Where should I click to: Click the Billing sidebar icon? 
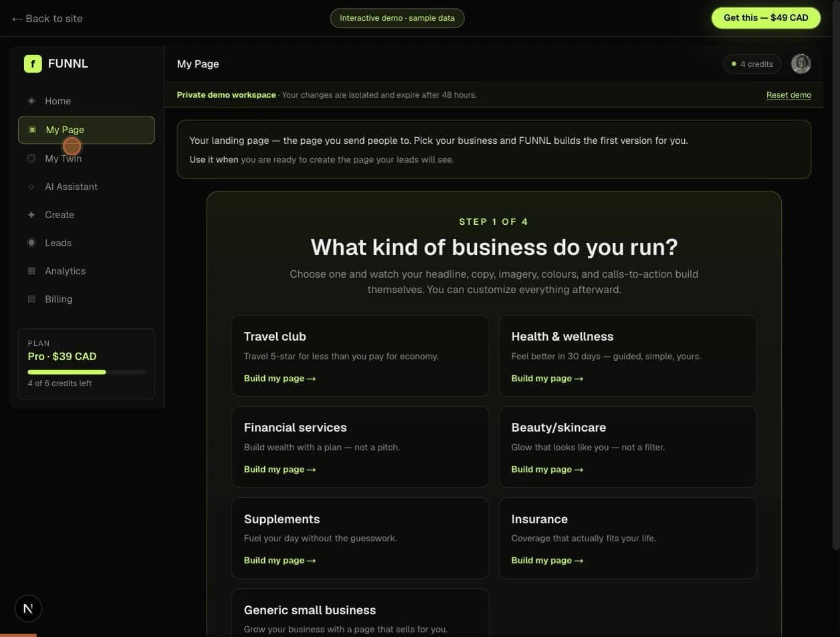click(x=31, y=299)
